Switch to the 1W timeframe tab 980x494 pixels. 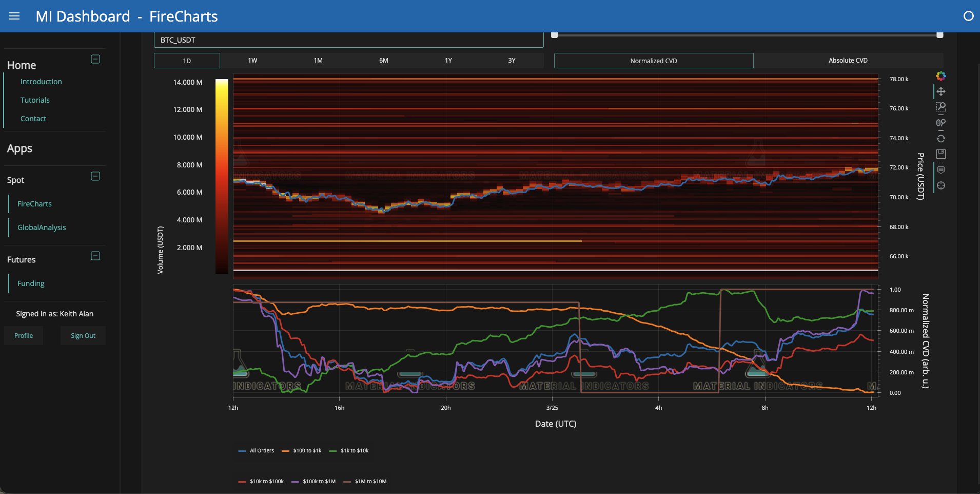click(252, 60)
